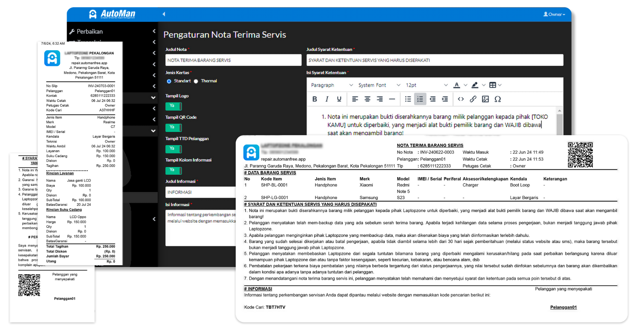Toggle bold formatting in the editor

(x=314, y=99)
